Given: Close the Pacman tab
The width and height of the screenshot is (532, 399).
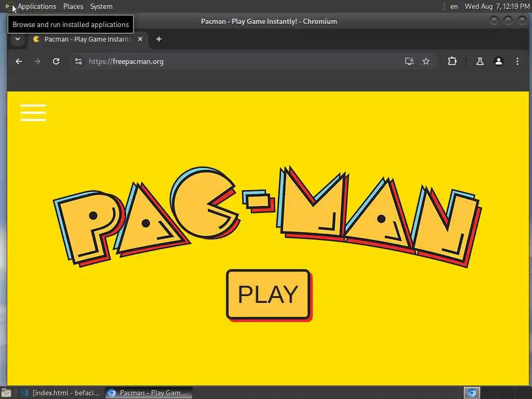Looking at the screenshot, I should pyautogui.click(x=140, y=39).
